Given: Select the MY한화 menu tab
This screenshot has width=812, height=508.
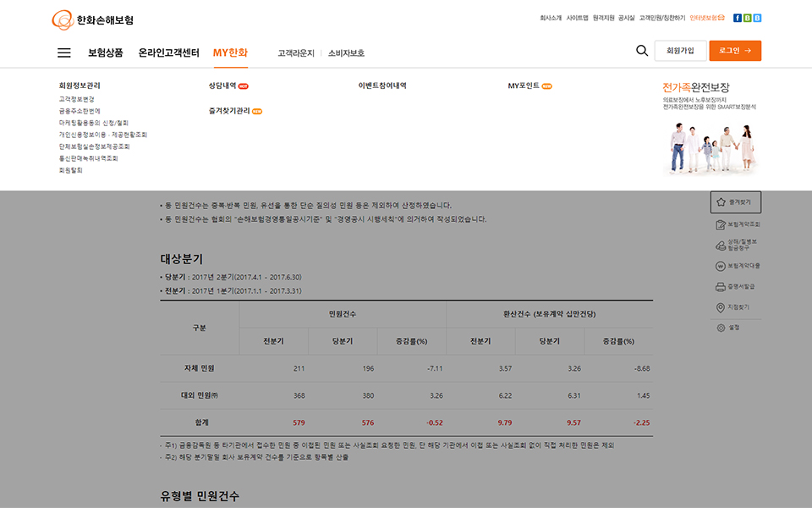Looking at the screenshot, I should tap(230, 52).
